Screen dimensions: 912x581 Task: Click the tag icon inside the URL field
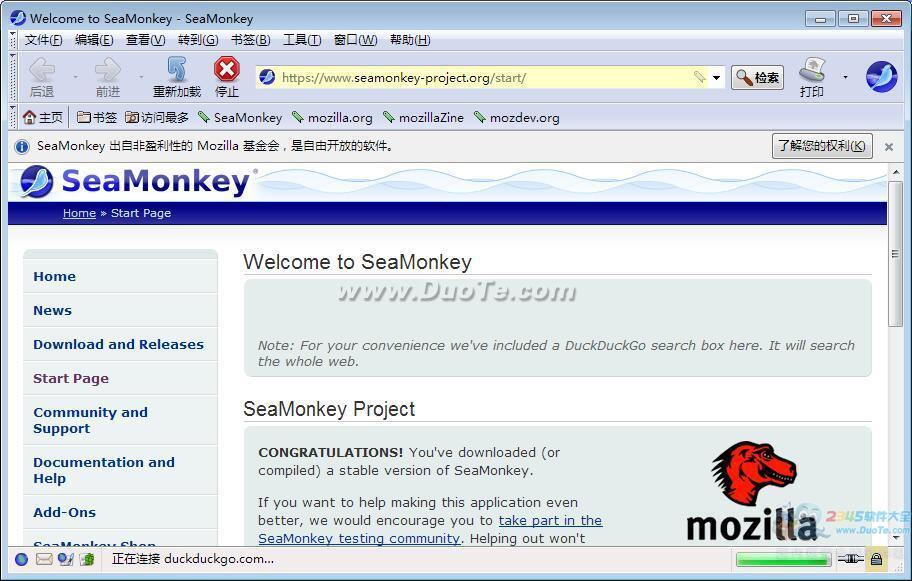click(700, 77)
